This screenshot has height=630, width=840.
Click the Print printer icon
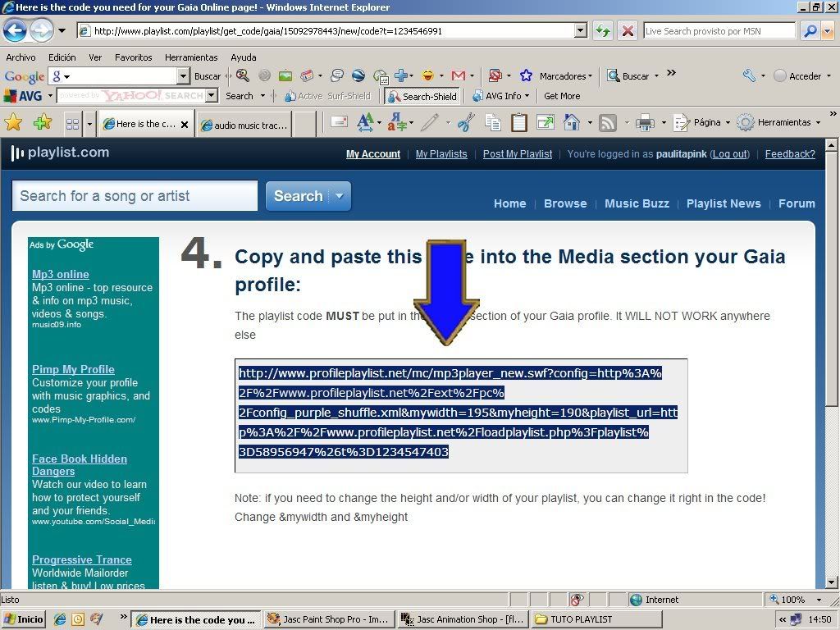[645, 123]
